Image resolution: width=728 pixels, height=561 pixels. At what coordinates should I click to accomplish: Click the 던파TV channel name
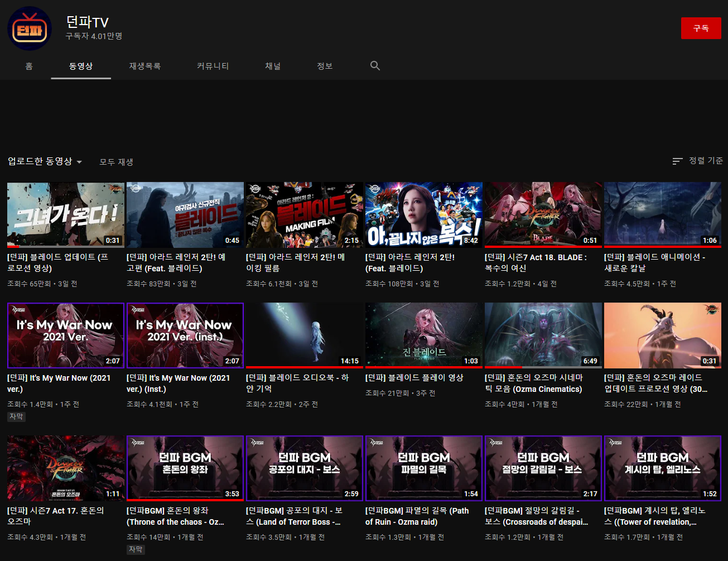pyautogui.click(x=87, y=22)
